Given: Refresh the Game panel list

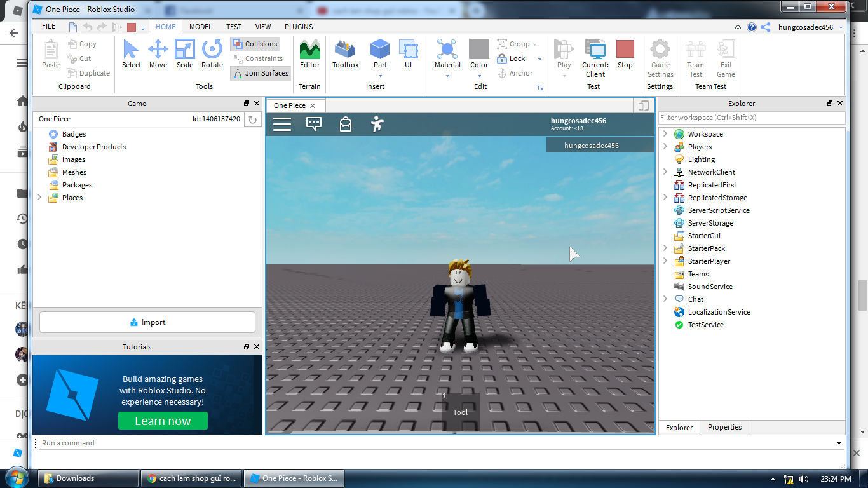Looking at the screenshot, I should point(252,119).
